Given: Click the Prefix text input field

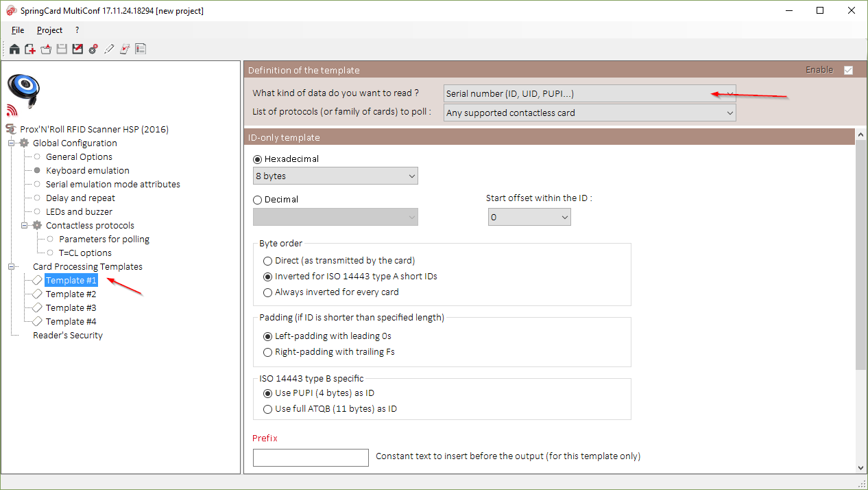Looking at the screenshot, I should pyautogui.click(x=311, y=457).
